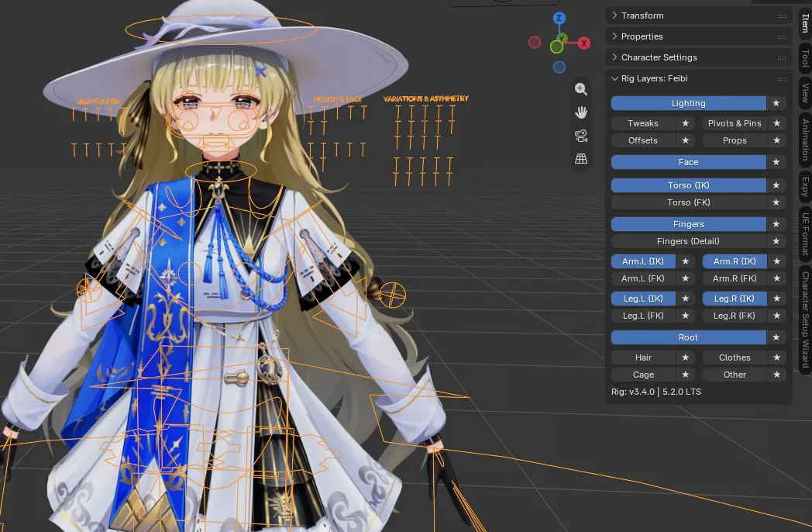Star the Offsets rig layer
This screenshot has height=532, width=812.
[685, 140]
